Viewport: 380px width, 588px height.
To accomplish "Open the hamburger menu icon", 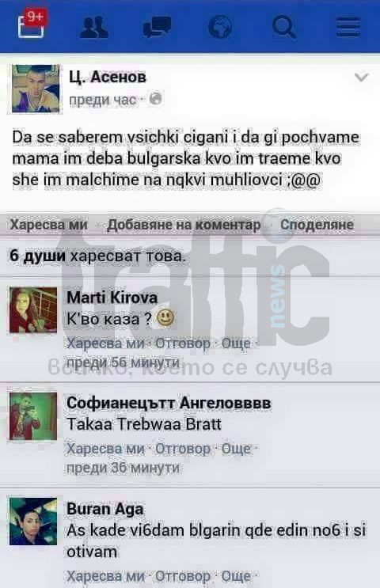I will pos(348,27).
